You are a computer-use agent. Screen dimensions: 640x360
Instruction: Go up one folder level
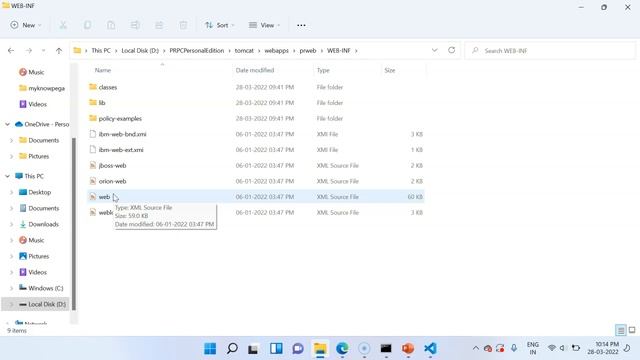click(x=59, y=51)
